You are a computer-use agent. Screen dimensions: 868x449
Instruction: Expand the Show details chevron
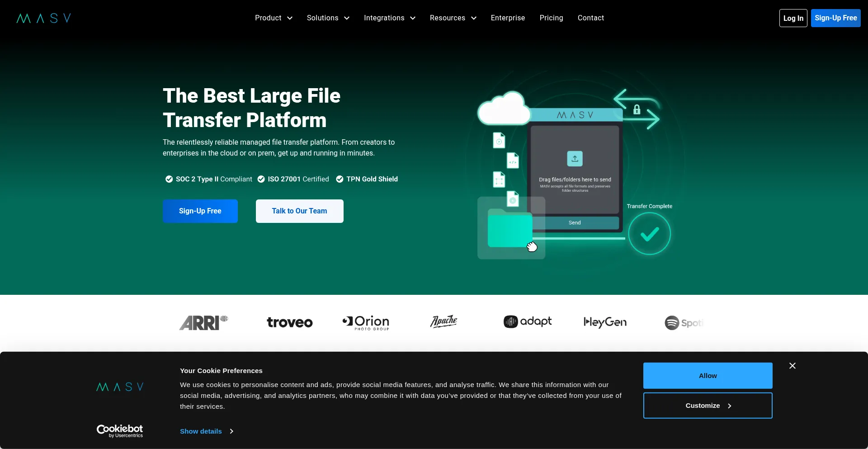click(231, 431)
